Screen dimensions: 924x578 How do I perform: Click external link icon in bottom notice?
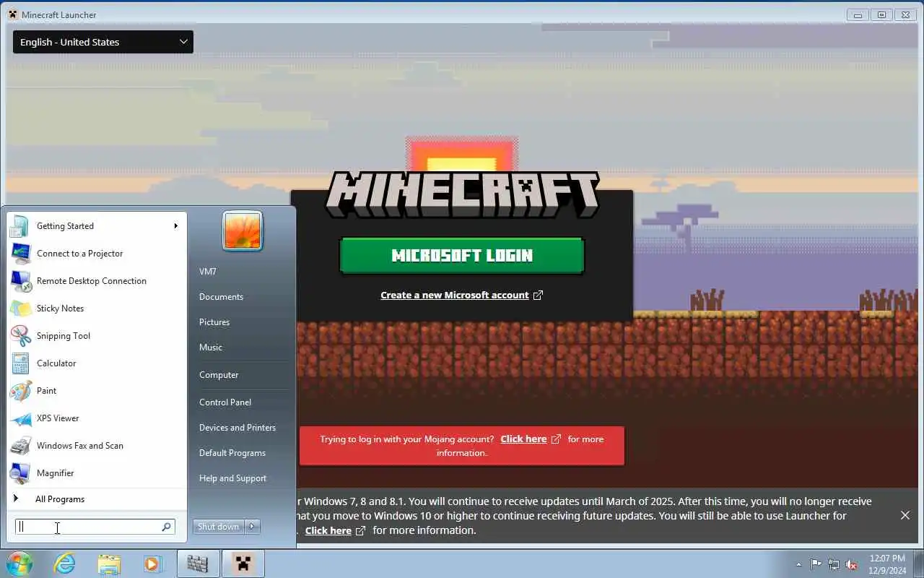click(360, 530)
